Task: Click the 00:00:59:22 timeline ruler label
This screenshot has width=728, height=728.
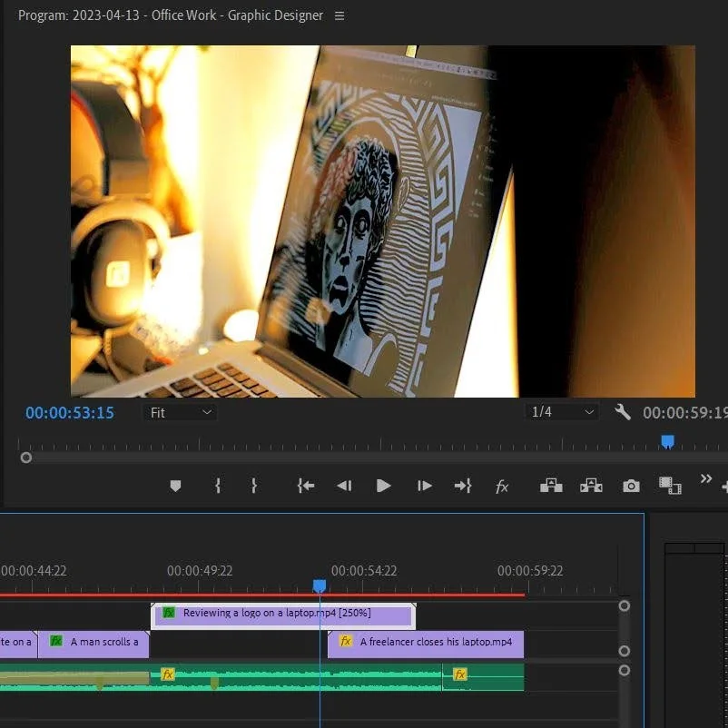Action: pos(530,571)
